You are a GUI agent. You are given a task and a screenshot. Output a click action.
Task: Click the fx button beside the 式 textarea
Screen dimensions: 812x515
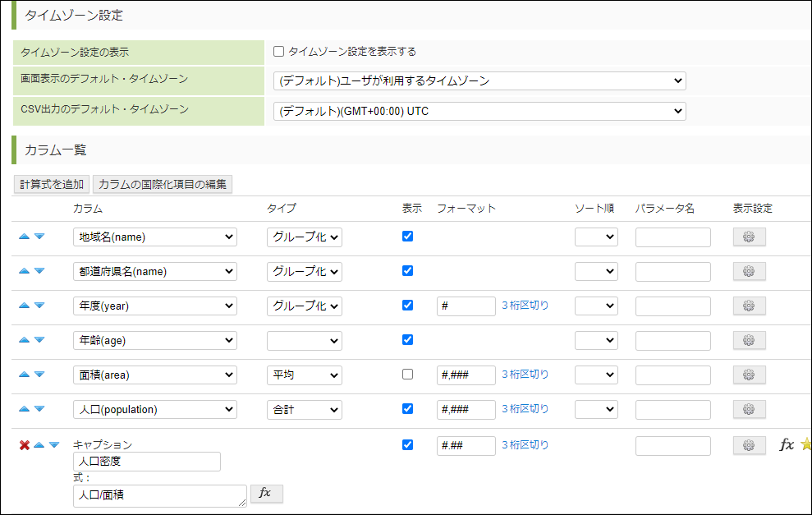click(266, 493)
